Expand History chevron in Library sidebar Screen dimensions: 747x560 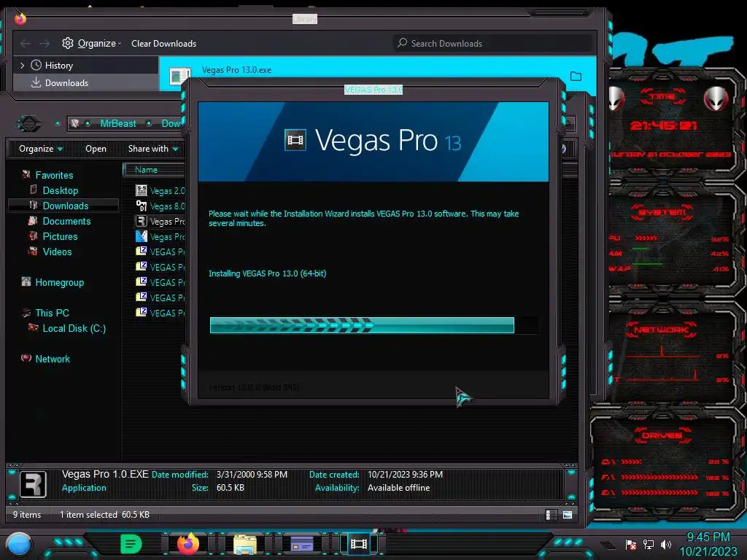coord(22,65)
